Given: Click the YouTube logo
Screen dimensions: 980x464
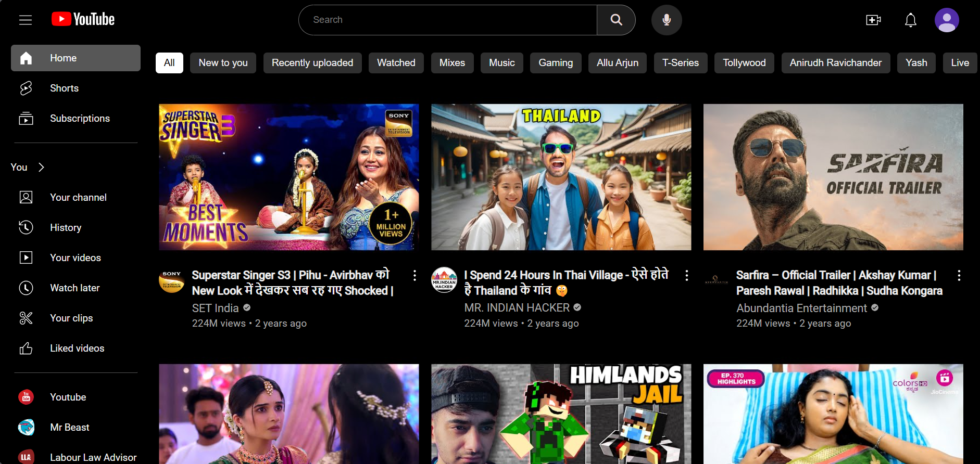Looking at the screenshot, I should [83, 19].
